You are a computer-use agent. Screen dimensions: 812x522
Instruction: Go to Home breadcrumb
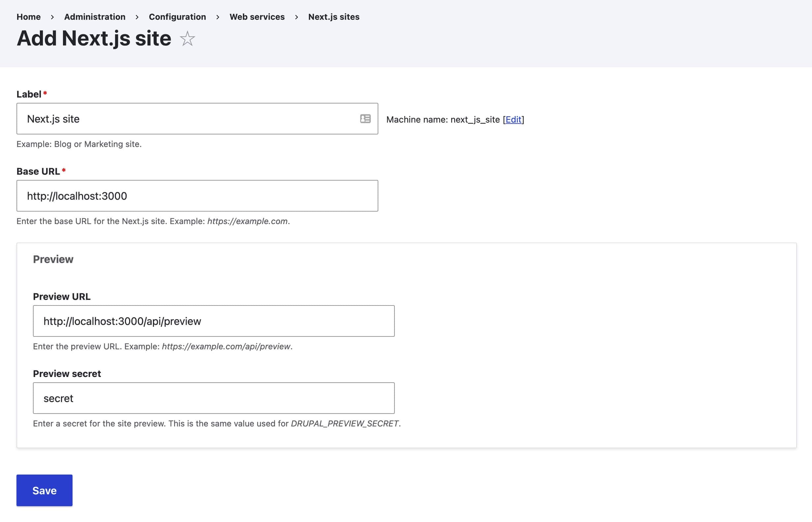[28, 17]
